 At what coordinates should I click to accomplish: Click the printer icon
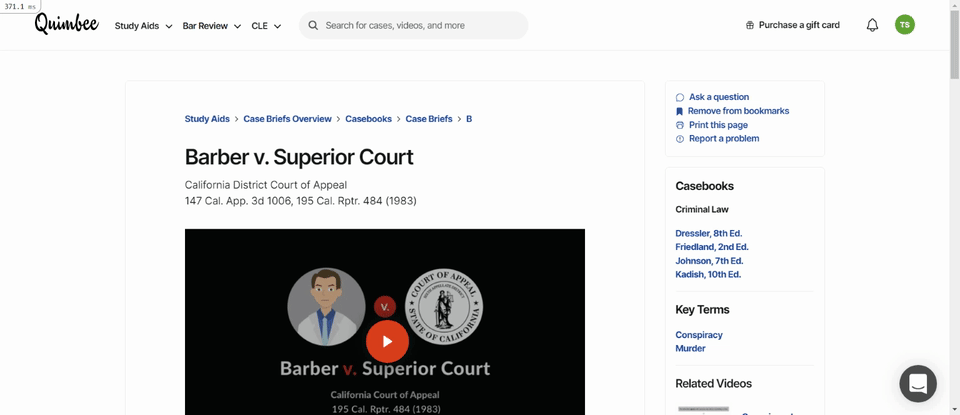[680, 125]
